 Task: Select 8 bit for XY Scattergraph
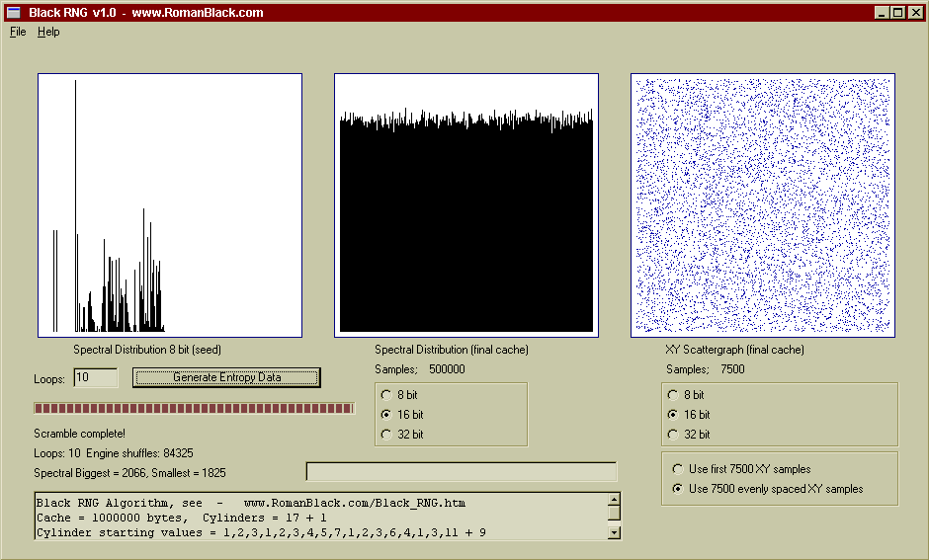pyautogui.click(x=673, y=395)
